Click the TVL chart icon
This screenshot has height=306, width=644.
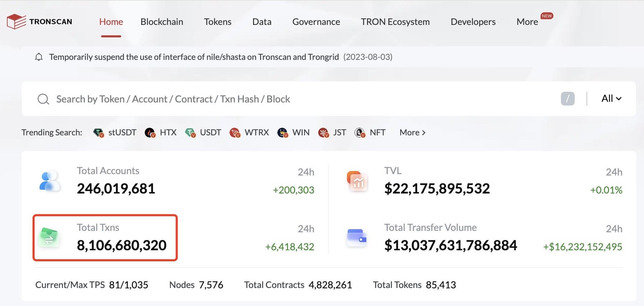(357, 181)
